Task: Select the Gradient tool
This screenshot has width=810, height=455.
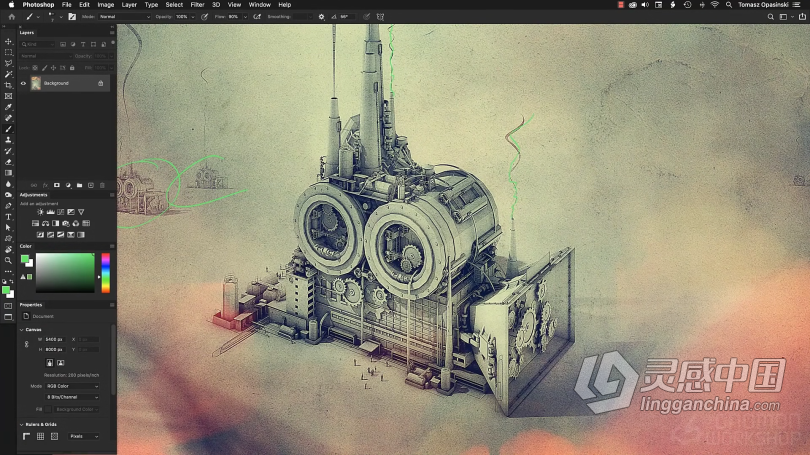Action: 8,173
